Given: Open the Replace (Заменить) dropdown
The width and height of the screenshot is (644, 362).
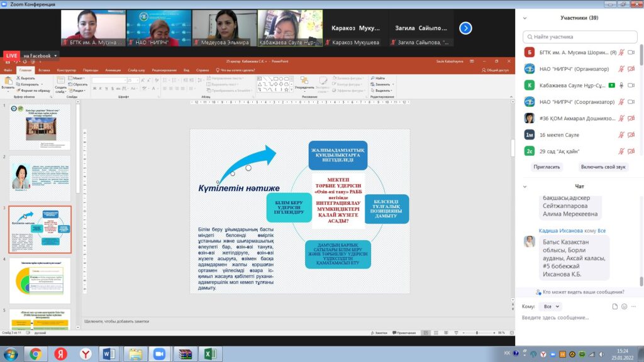Looking at the screenshot, I should click(x=382, y=84).
